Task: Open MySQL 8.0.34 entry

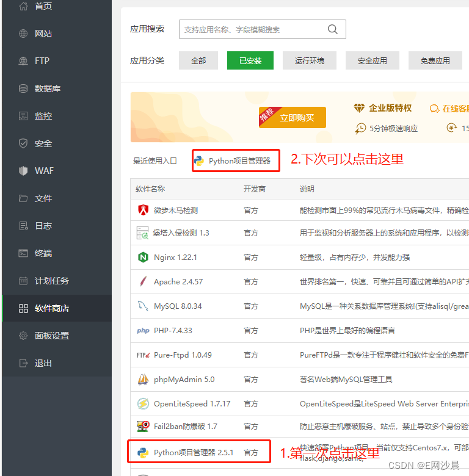Action: [178, 306]
